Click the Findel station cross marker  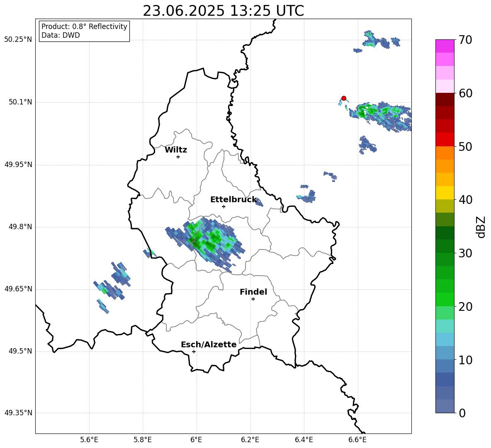(253, 299)
